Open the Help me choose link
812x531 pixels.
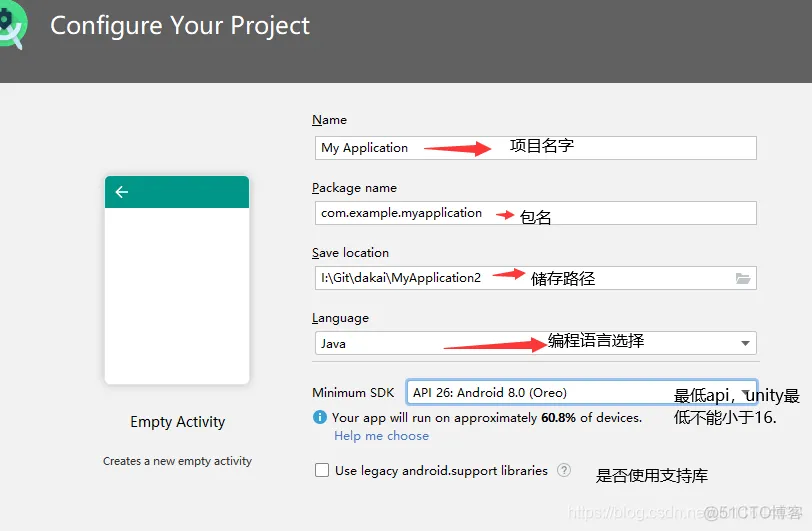(x=382, y=436)
